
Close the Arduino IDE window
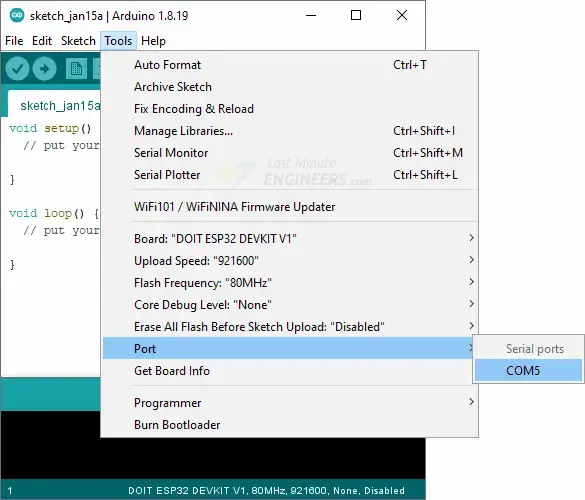[402, 16]
